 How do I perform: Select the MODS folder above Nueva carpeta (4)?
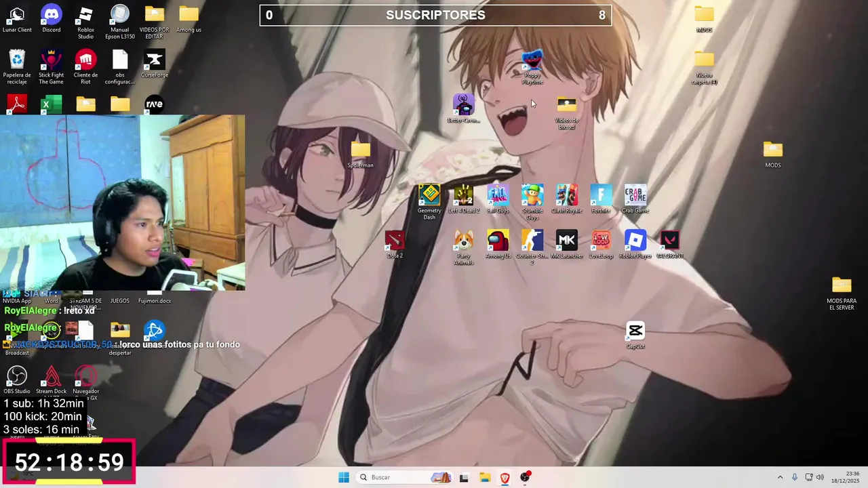(705, 19)
